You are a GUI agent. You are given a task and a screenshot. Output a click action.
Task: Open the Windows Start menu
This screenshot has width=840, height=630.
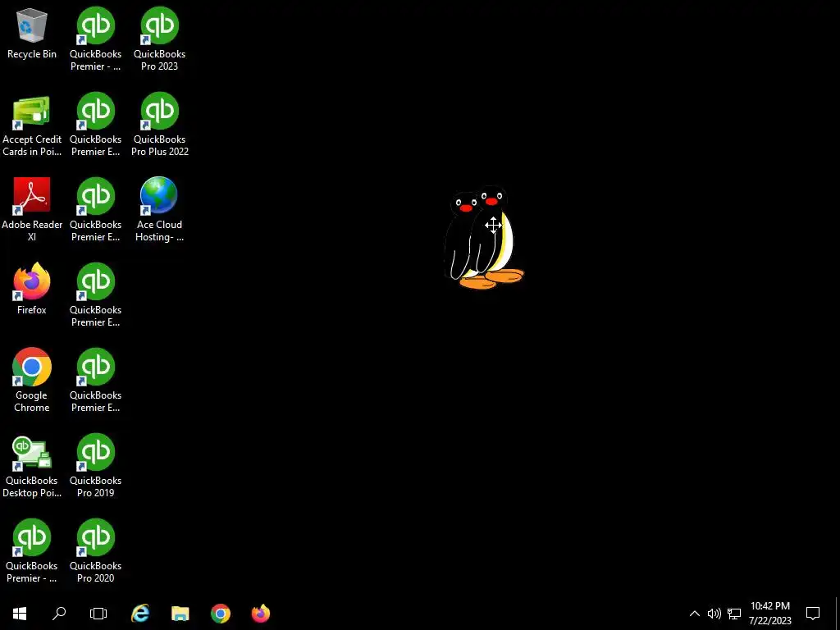(x=20, y=614)
